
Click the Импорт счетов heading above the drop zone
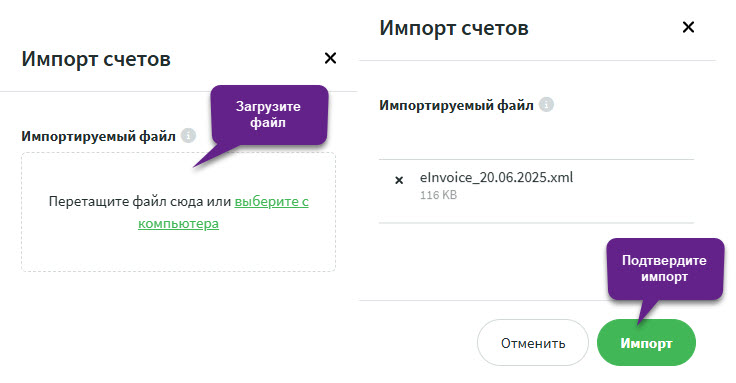[x=96, y=59]
